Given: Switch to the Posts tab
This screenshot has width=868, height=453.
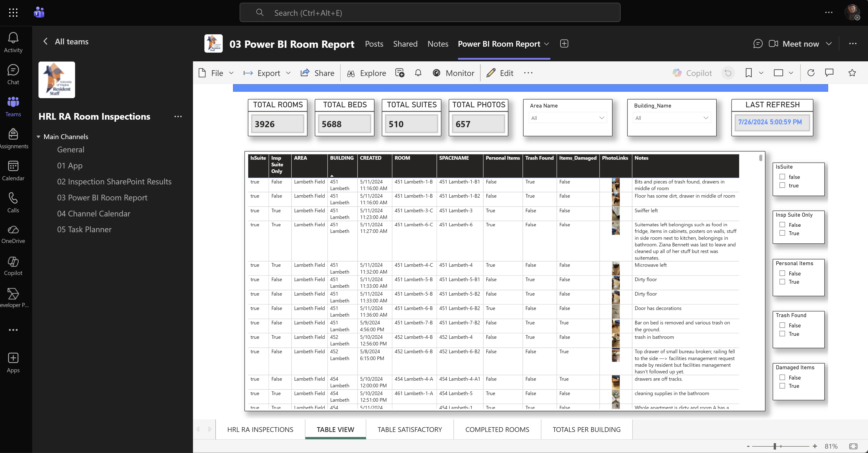Looking at the screenshot, I should [x=374, y=44].
